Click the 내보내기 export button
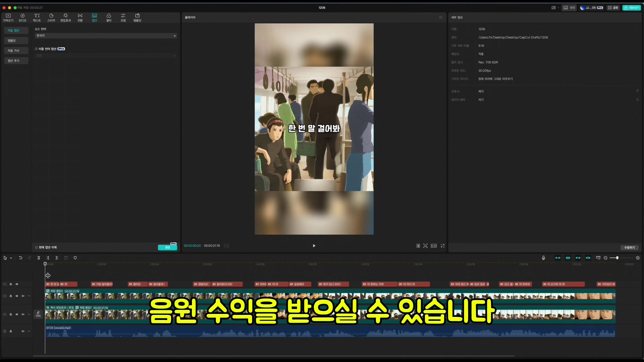The width and height of the screenshot is (644, 362). (x=631, y=8)
